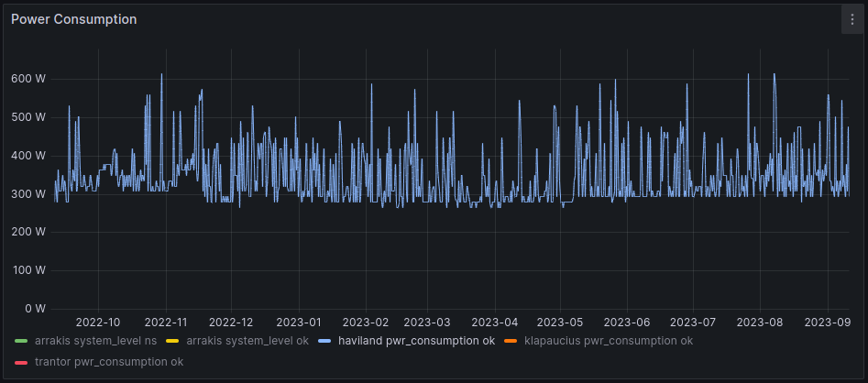Click the Power Consumption panel title

pyautogui.click(x=73, y=19)
